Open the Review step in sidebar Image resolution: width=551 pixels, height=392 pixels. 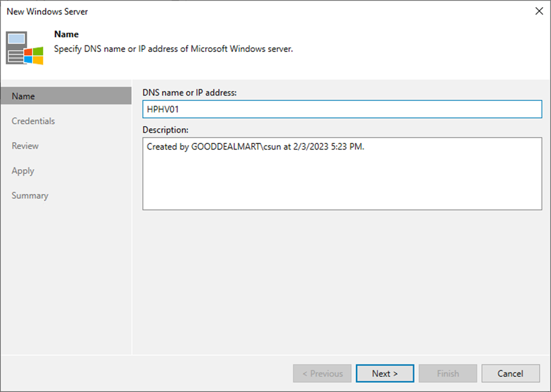click(25, 146)
